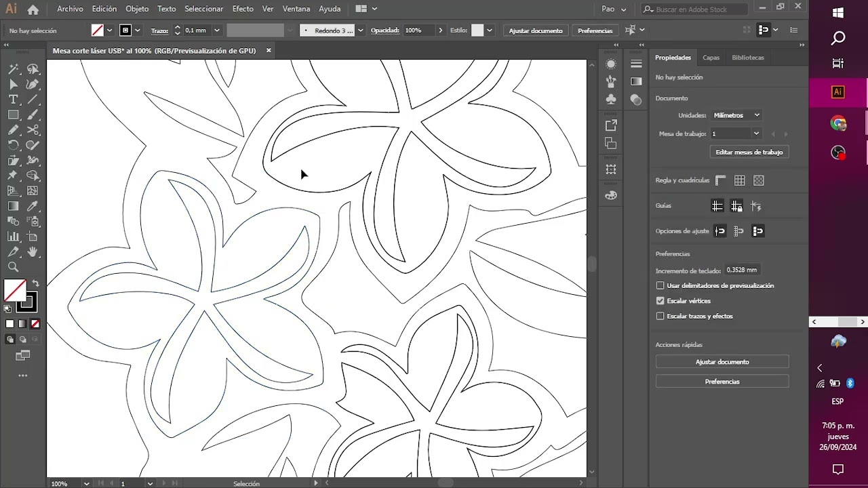The image size is (868, 488).
Task: Check Escalar trazos y efectos
Action: coord(660,317)
